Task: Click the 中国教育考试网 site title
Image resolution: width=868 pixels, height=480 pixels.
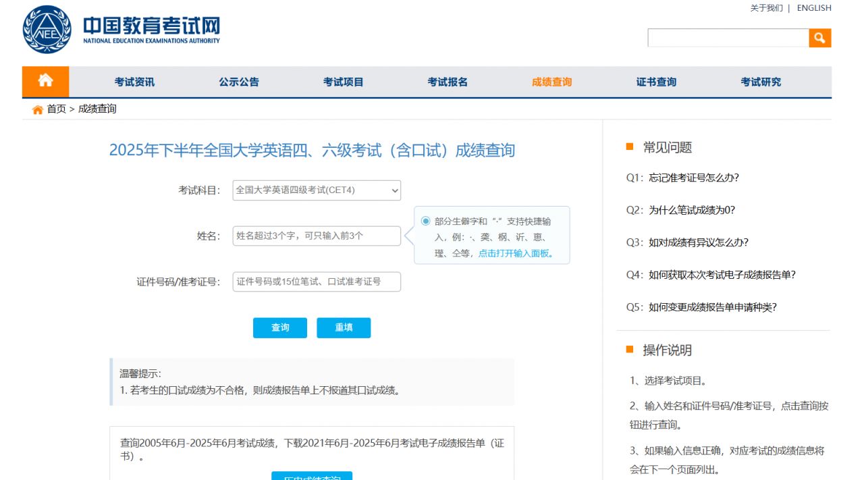Action: pyautogui.click(x=151, y=25)
